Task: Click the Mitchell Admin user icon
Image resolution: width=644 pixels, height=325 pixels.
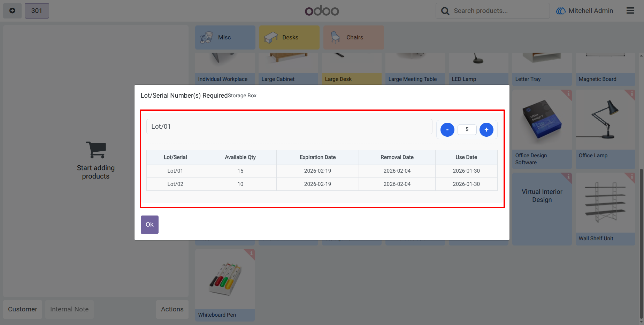Action: tap(561, 11)
